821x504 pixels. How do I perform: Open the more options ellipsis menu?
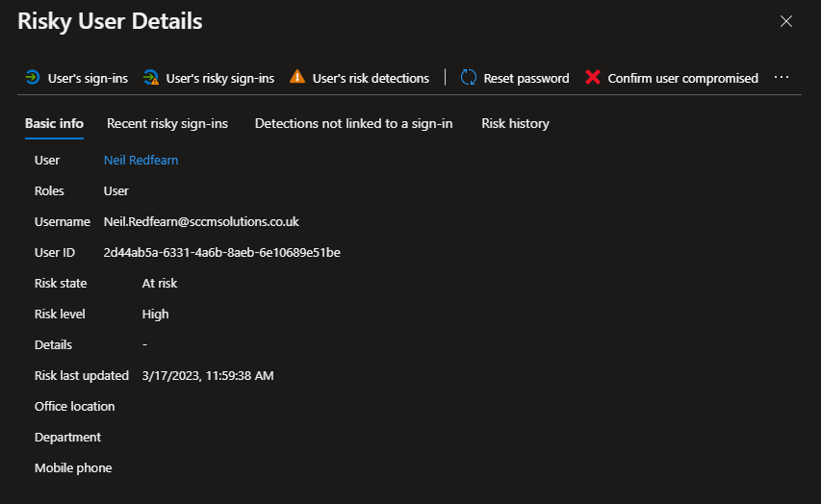click(782, 77)
